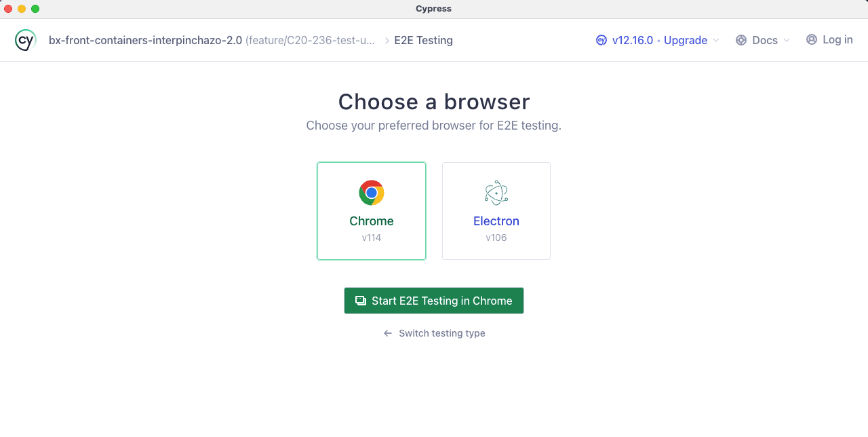Screen dimensions: 868x437
Task: Open the bx-front-containers-interpinchazo-2.0 project breadcrumb
Action: [145, 40]
